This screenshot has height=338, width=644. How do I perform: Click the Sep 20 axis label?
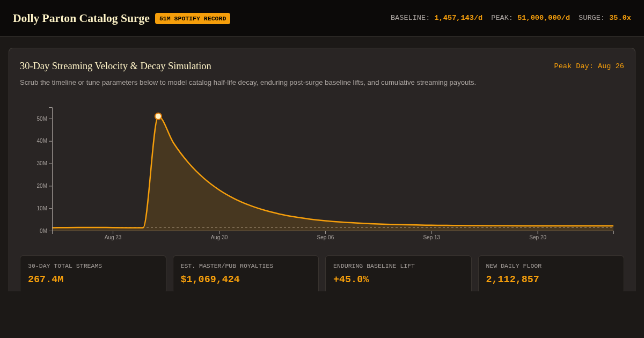tap(538, 238)
